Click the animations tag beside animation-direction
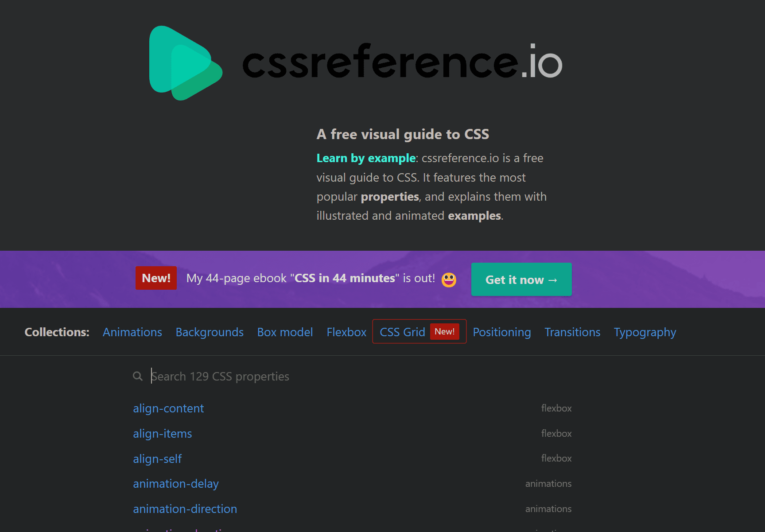Image resolution: width=765 pixels, height=532 pixels. point(548,509)
